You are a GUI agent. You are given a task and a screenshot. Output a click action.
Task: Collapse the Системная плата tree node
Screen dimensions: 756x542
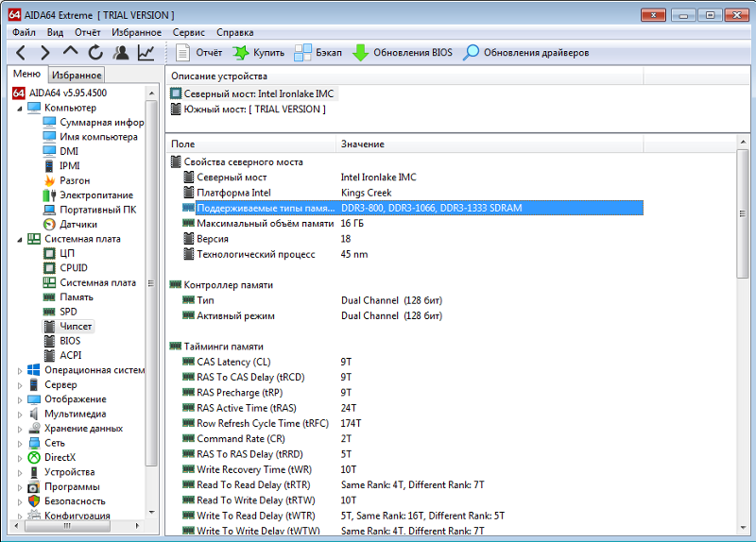click(x=20, y=239)
